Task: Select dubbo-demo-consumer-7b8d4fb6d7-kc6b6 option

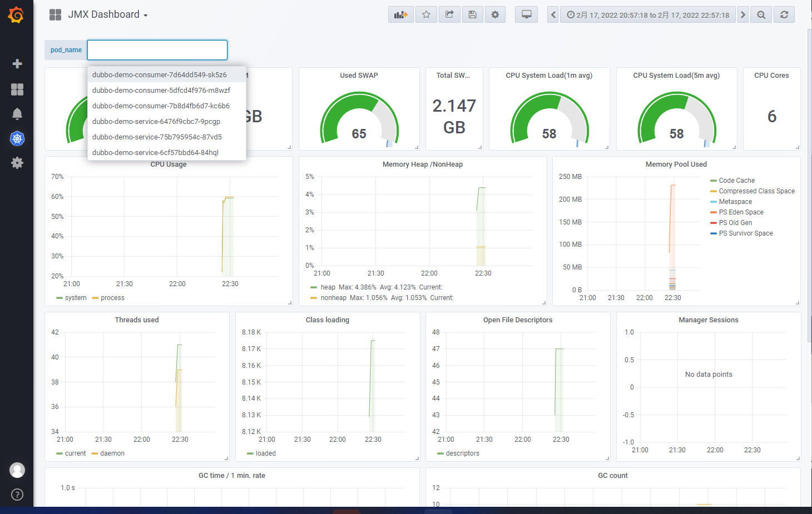Action: coord(167,106)
